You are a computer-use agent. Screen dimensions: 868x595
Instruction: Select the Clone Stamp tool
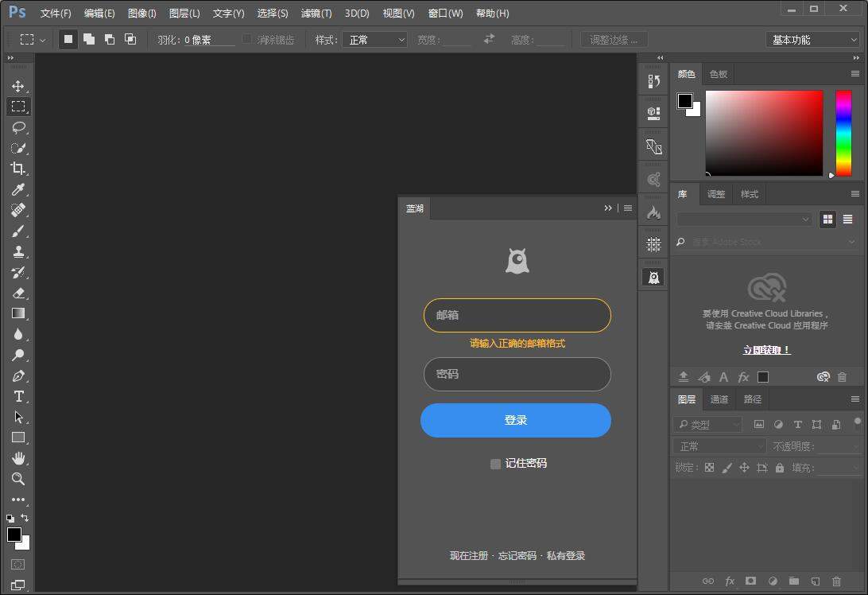pos(18,252)
